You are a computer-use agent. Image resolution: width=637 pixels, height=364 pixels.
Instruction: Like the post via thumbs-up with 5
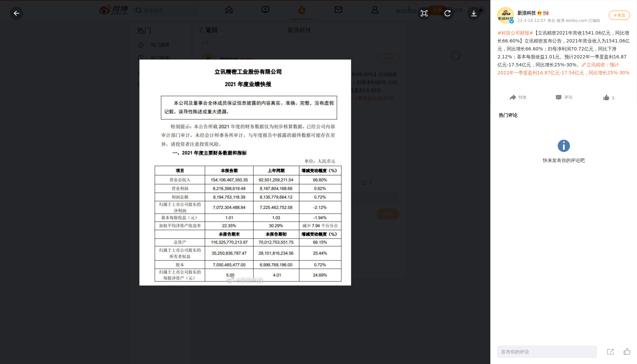(x=609, y=98)
